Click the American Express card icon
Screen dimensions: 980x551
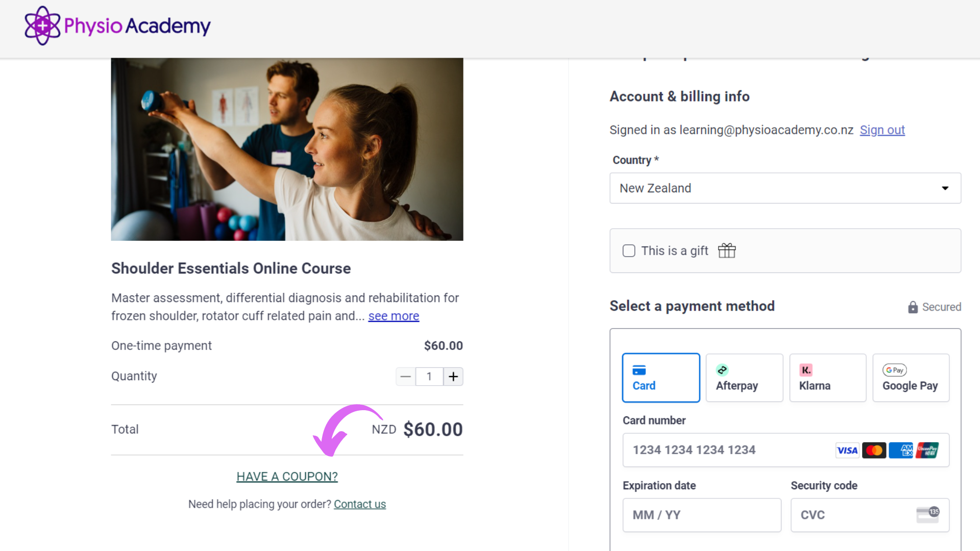coord(901,450)
